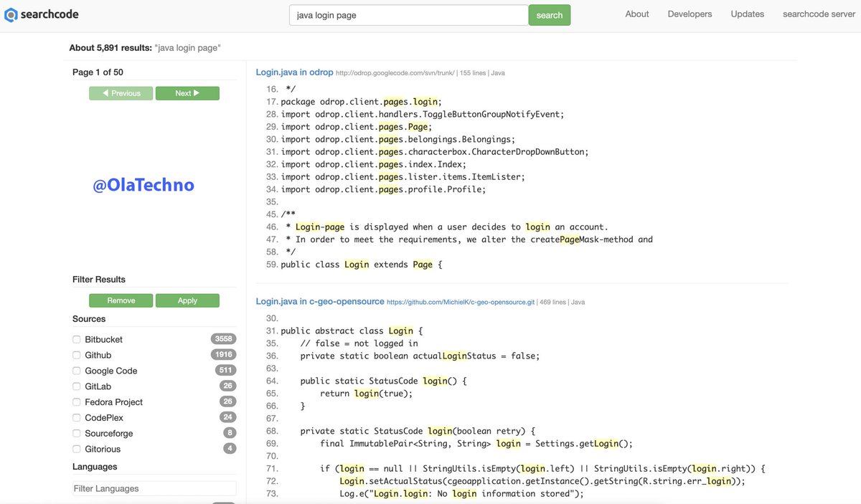Check the Sourceforge source checkbox

[x=77, y=433]
